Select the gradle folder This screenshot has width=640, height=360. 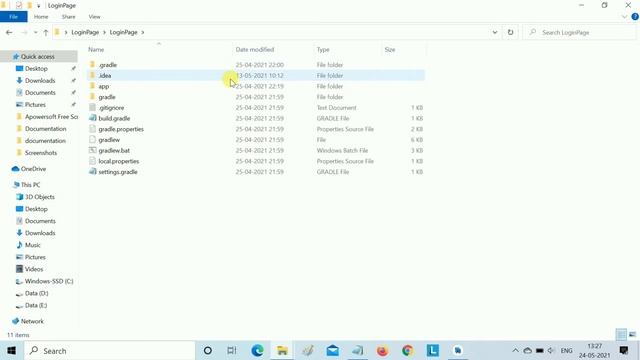256,97
